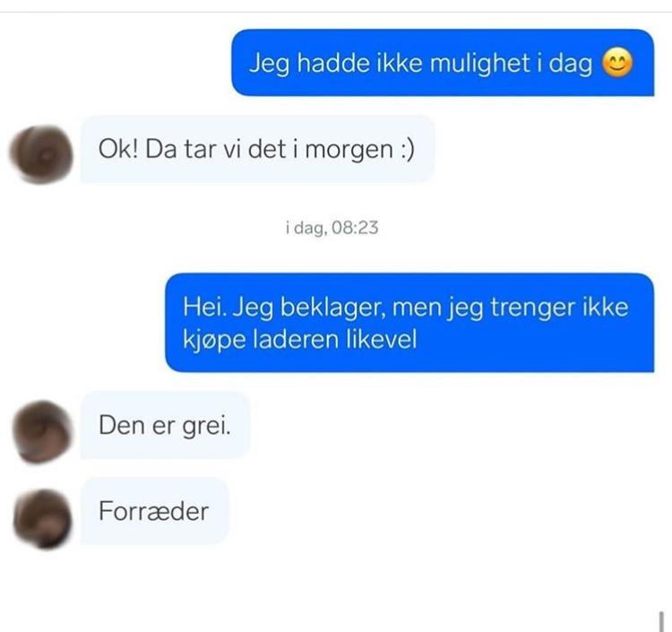Open the avatar beside "Ok! Da tar vi det i morgen"
Viewport: 672px width, 632px height.
point(41,154)
